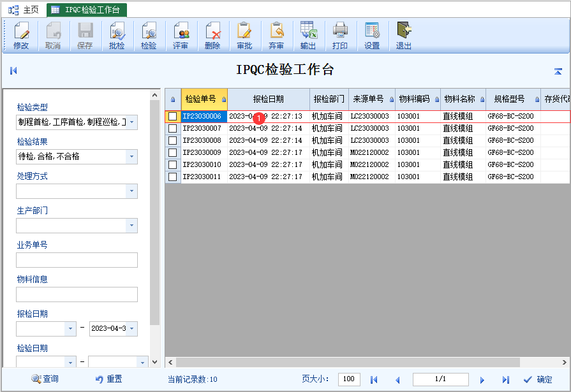Click the 审批 approve toolbar icon

coord(244,36)
